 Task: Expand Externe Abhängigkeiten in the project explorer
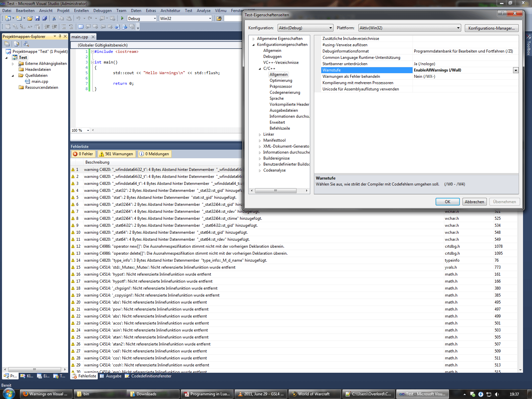point(13,64)
